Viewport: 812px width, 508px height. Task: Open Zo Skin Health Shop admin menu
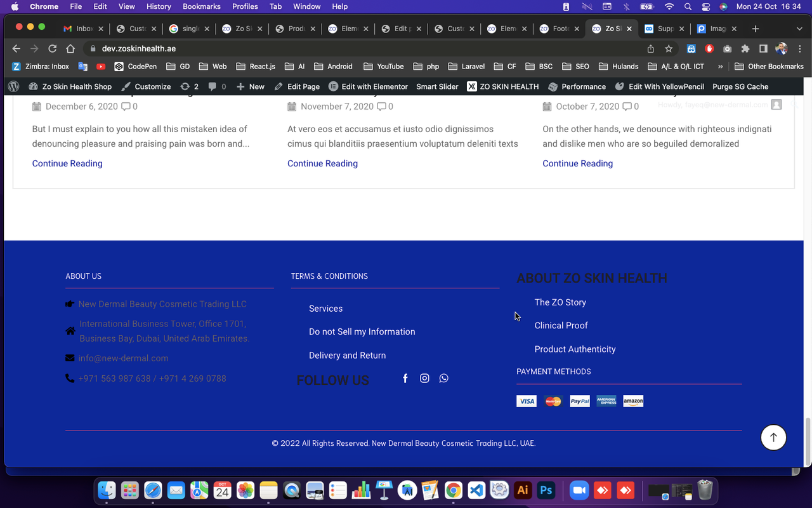70,86
